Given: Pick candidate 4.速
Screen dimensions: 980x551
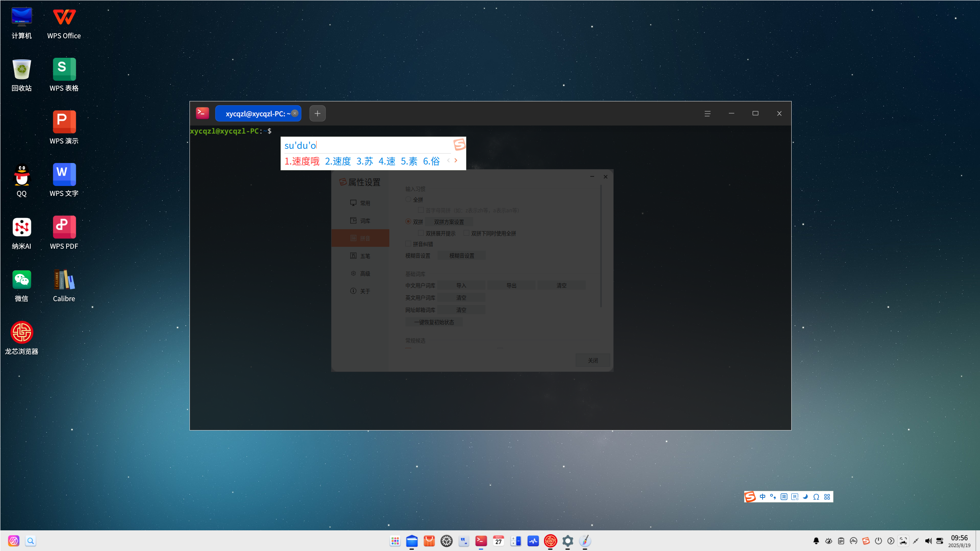Looking at the screenshot, I should 387,161.
